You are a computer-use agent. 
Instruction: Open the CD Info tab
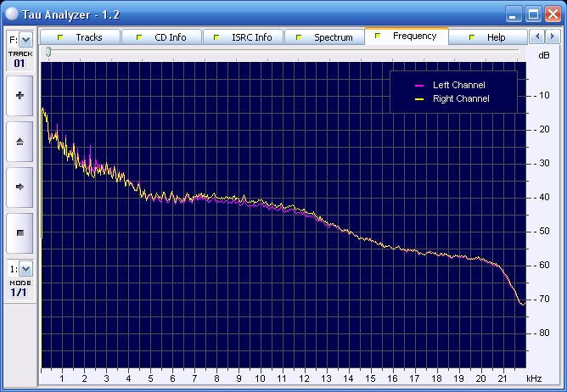pos(170,37)
